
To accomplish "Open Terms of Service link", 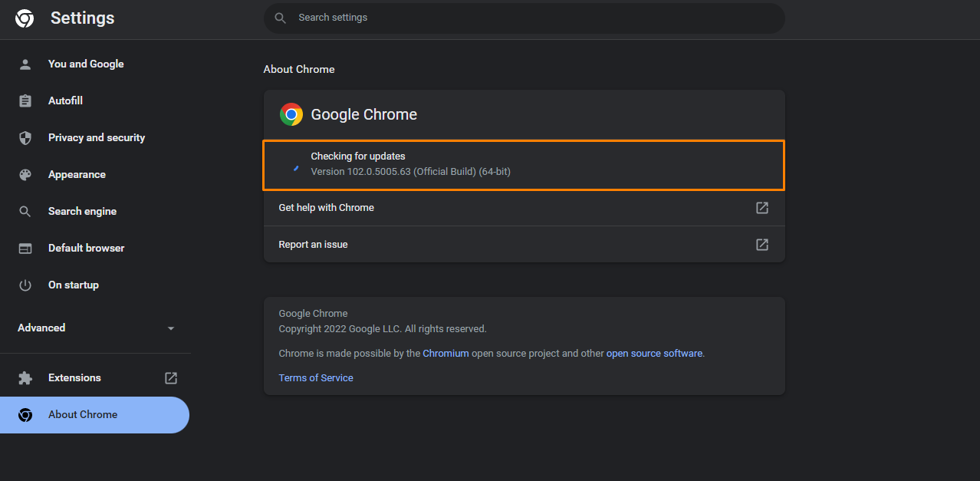I will pos(316,378).
